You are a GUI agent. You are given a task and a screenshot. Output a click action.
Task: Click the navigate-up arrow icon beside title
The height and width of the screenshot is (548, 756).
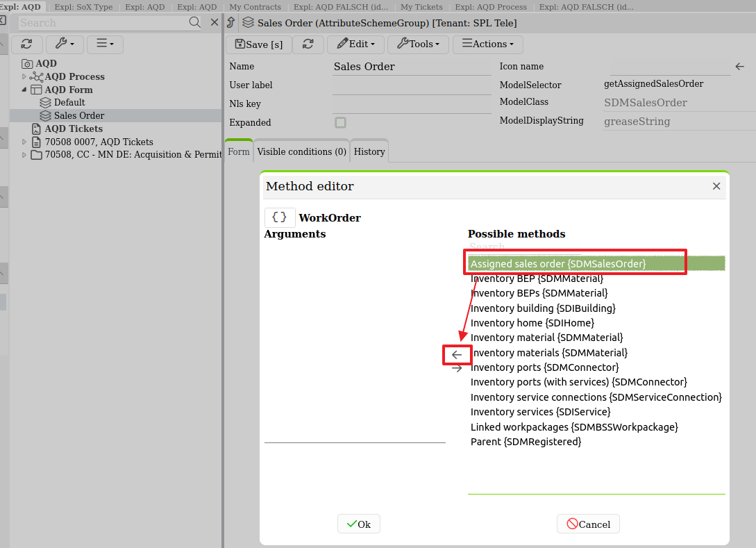231,22
